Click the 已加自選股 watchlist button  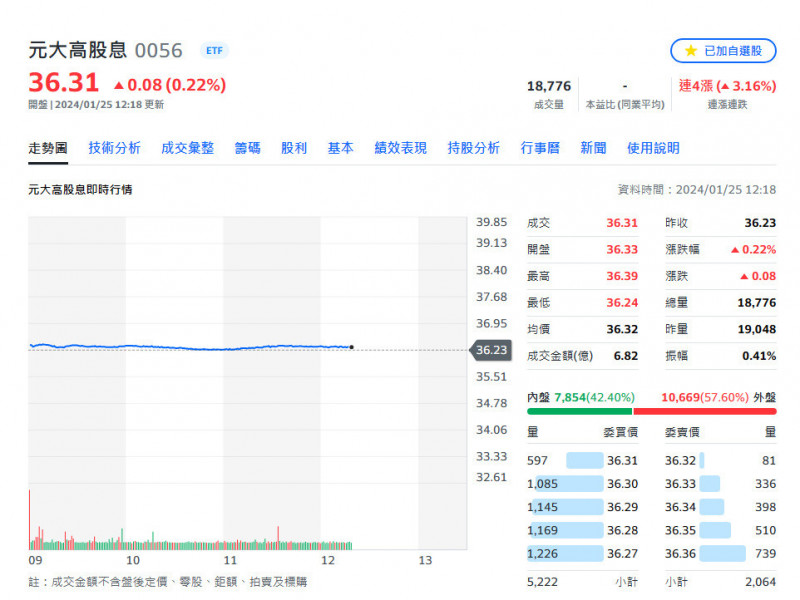(723, 51)
